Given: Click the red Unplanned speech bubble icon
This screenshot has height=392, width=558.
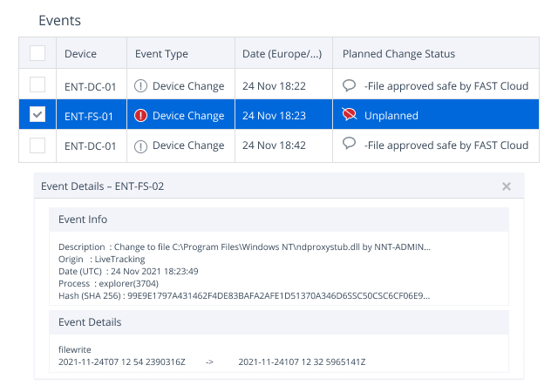Looking at the screenshot, I should 350,115.
